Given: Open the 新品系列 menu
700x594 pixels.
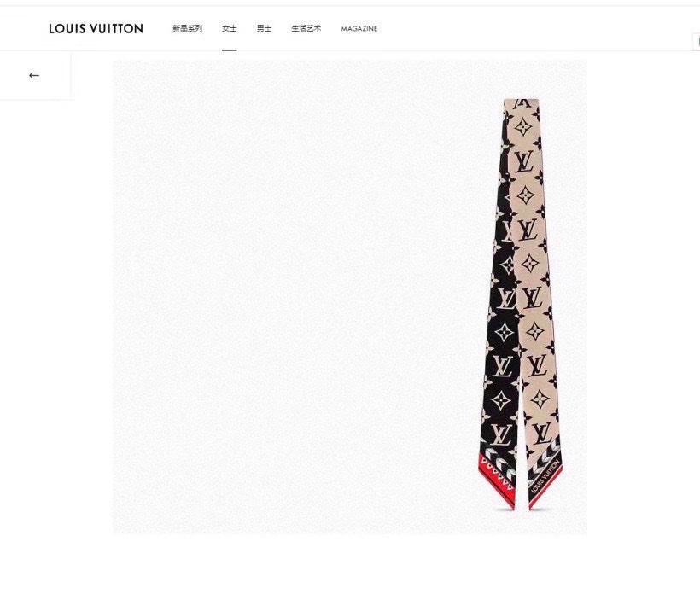Looking at the screenshot, I should point(188,28).
